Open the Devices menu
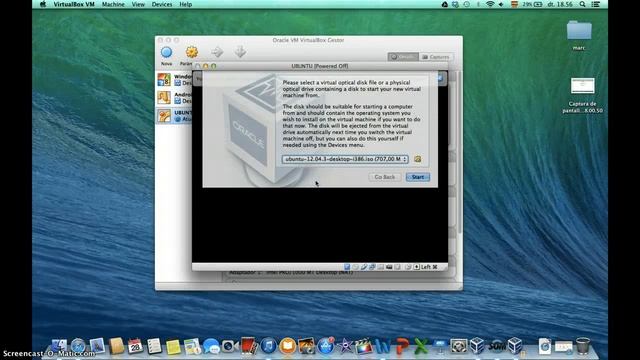The height and width of the screenshot is (360, 640). 162,4
